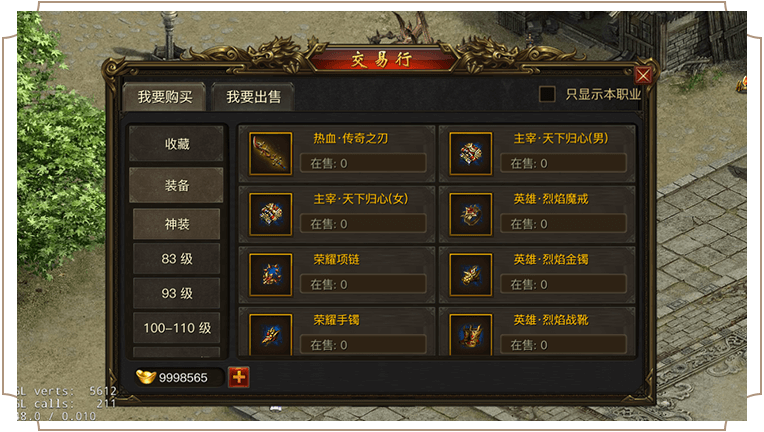This screenshot has height=432, width=764.
Task: Click the 荣耀手镯 bracelet icon
Action: (x=270, y=335)
